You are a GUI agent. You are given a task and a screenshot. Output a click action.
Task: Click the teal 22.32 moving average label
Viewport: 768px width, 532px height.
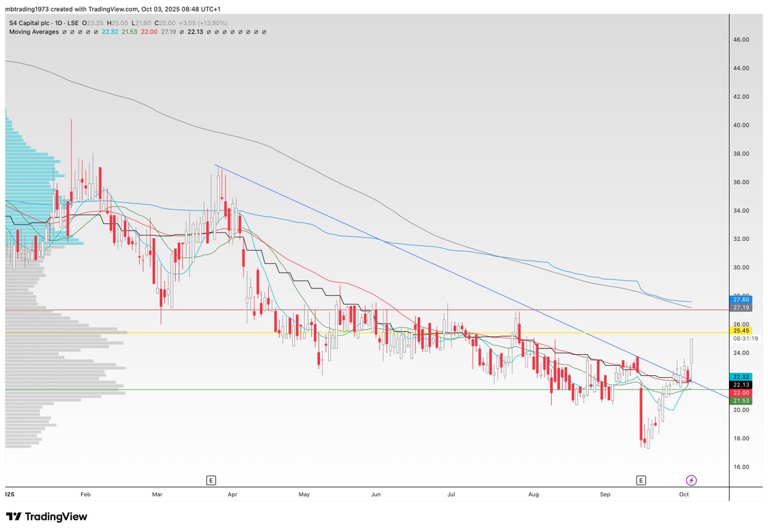tap(740, 377)
